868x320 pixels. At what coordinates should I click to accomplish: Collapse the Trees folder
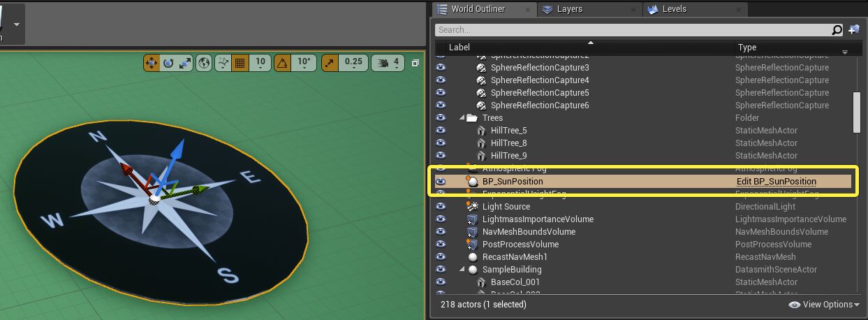[462, 118]
